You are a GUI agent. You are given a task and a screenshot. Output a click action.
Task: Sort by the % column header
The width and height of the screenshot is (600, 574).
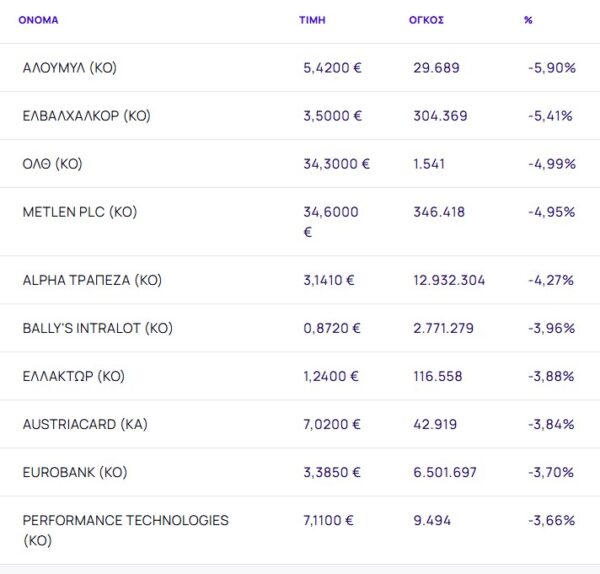tap(528, 19)
